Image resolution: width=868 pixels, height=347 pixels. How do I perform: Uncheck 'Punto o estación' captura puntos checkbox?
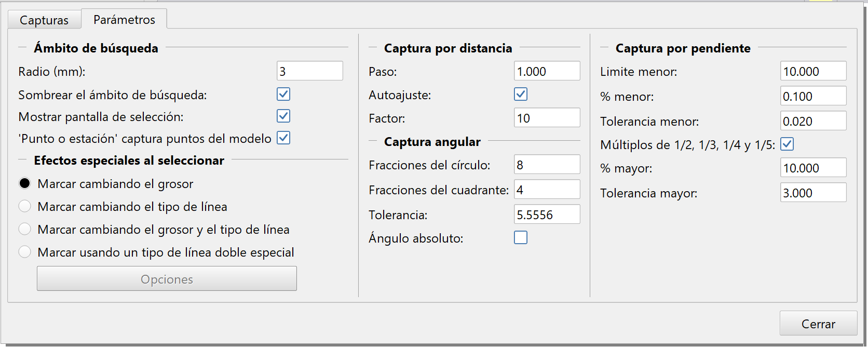click(x=283, y=138)
